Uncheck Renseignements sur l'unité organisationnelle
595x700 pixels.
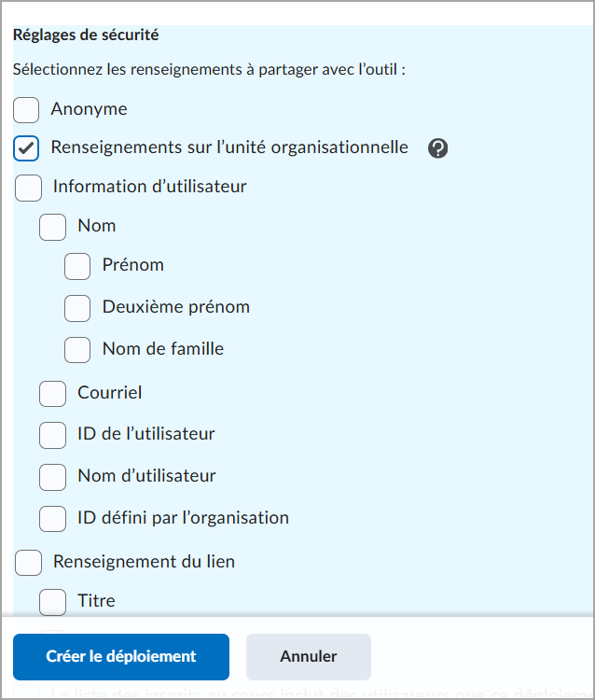pos(26,148)
